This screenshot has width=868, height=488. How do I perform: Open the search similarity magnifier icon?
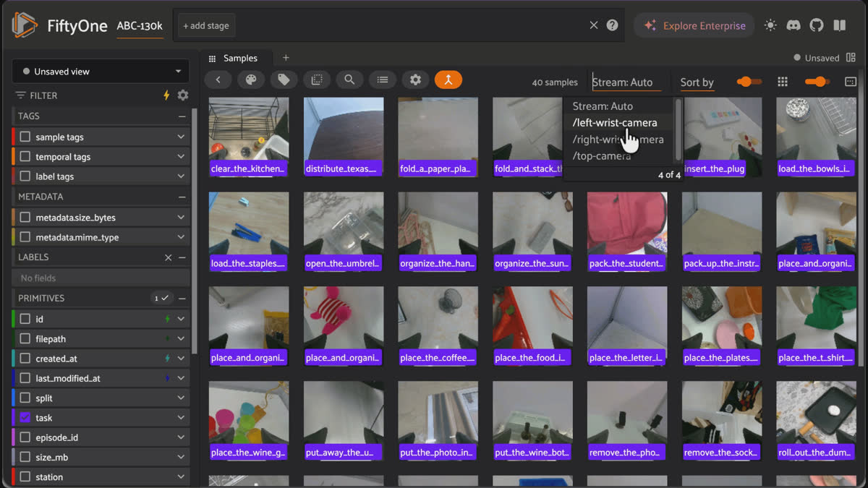pyautogui.click(x=349, y=80)
